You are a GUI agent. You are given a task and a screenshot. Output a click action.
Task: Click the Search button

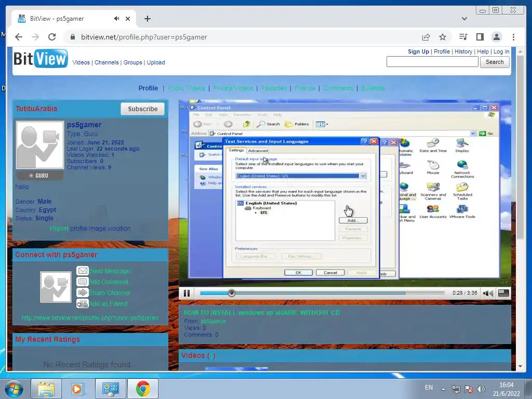coord(495,62)
